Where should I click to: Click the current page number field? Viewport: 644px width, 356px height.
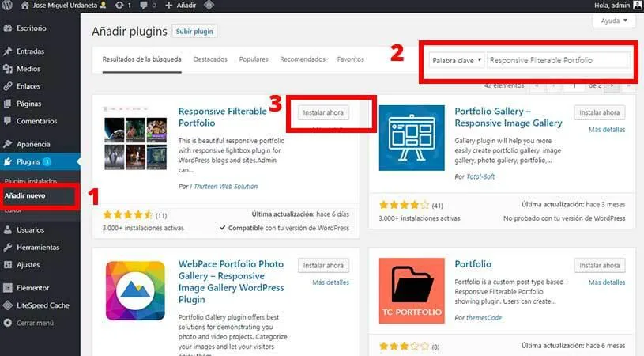tap(574, 85)
